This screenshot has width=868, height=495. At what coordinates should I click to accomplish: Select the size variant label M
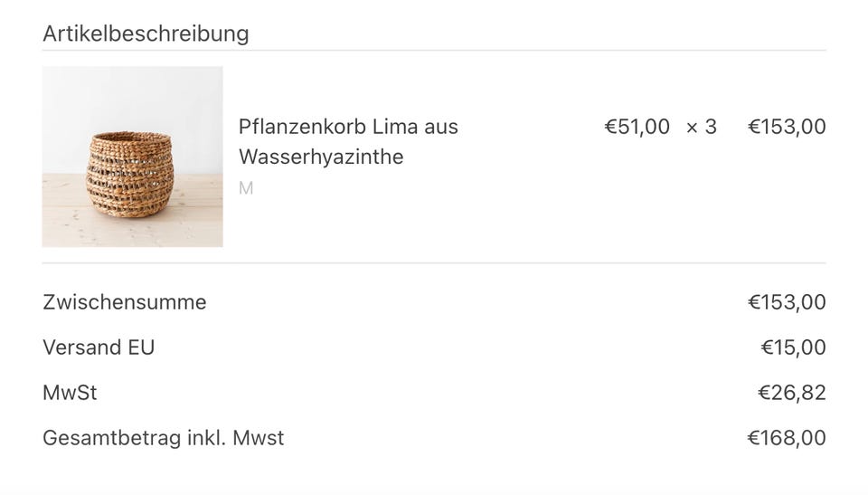[x=246, y=188]
